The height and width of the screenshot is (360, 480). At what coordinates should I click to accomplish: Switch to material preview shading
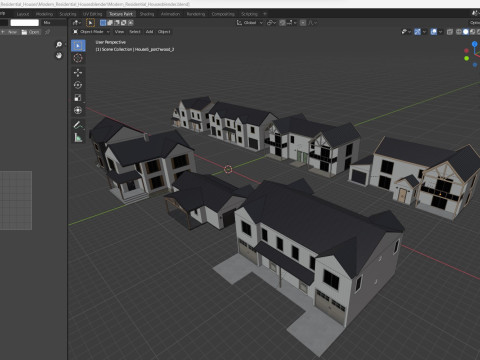tap(472, 32)
